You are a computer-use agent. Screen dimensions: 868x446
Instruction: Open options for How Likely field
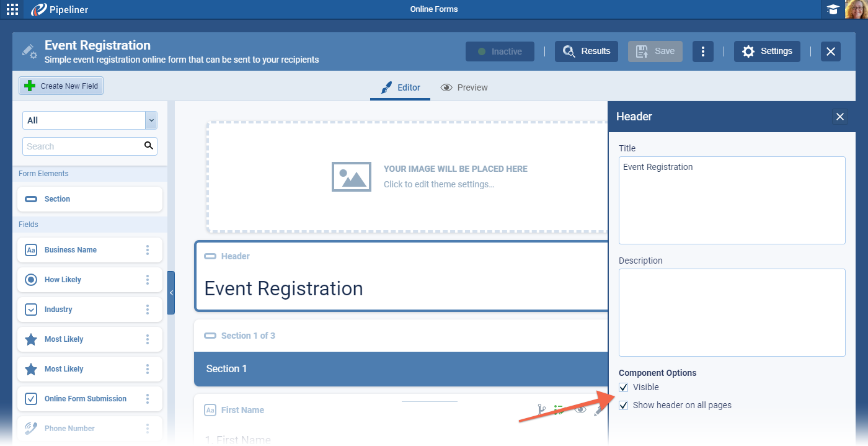(148, 280)
